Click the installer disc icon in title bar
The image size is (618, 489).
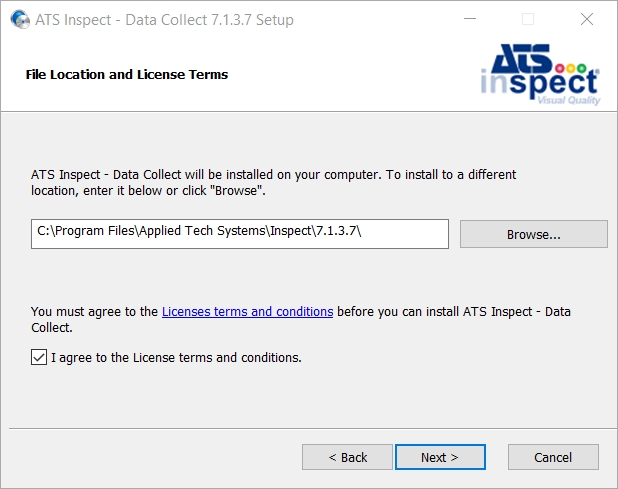click(x=20, y=19)
